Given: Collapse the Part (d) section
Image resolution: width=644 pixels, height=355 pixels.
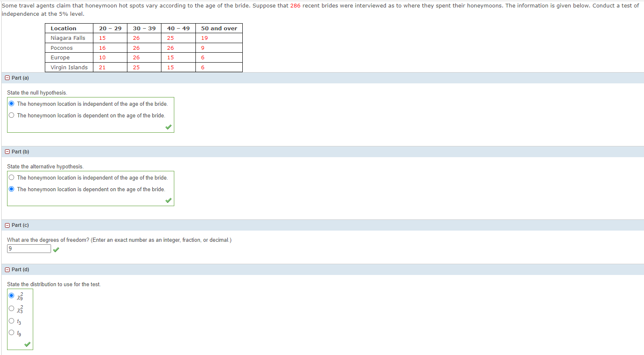Looking at the screenshot, I should (x=7, y=270).
